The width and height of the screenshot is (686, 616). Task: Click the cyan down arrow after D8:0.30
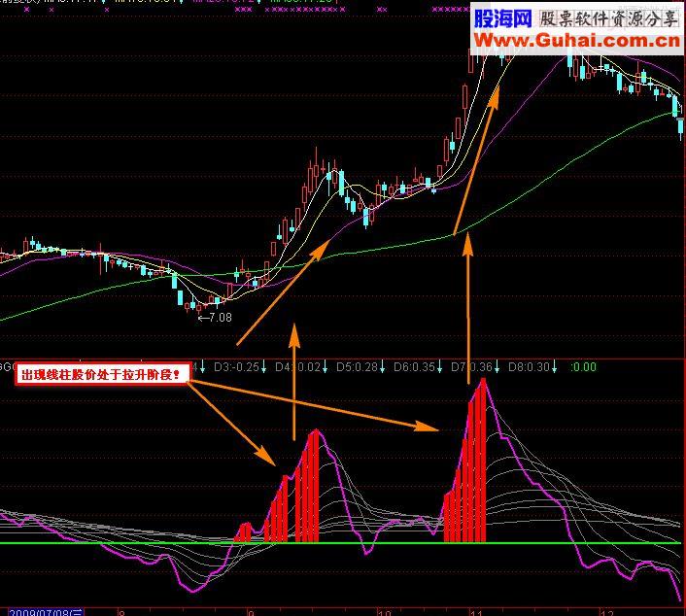pyautogui.click(x=554, y=367)
